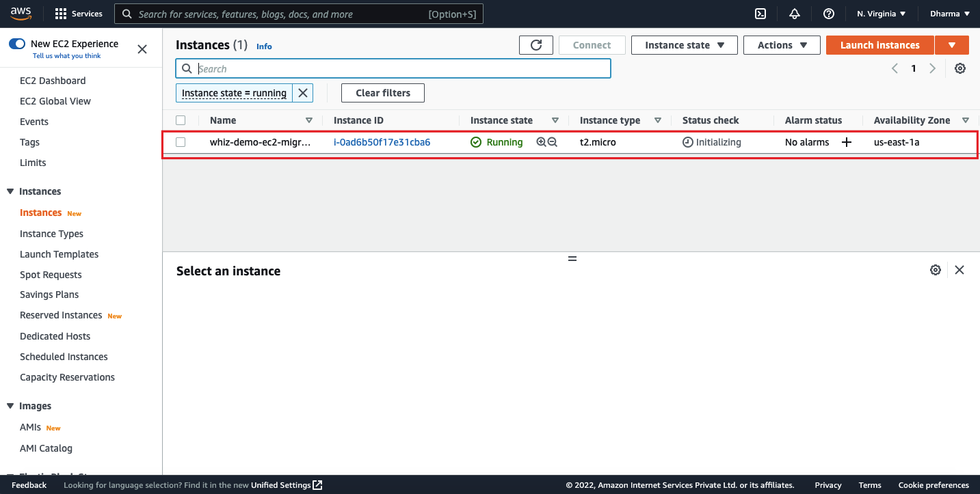Open EC2 Global View
Image resolution: width=980 pixels, height=494 pixels.
[x=55, y=101]
